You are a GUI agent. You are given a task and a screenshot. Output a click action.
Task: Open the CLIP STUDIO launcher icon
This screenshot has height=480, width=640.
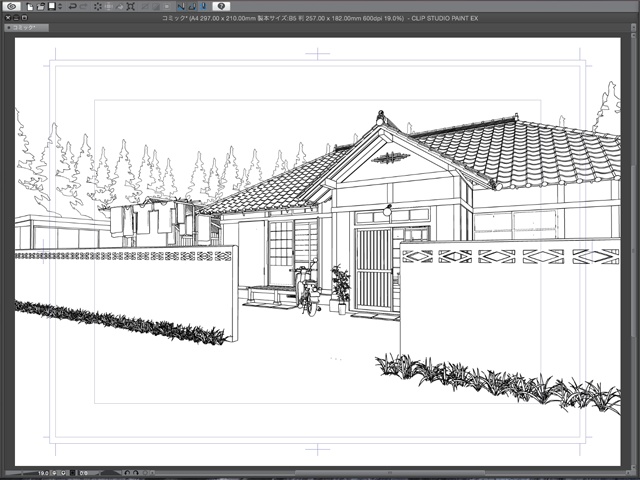tap(11, 6)
